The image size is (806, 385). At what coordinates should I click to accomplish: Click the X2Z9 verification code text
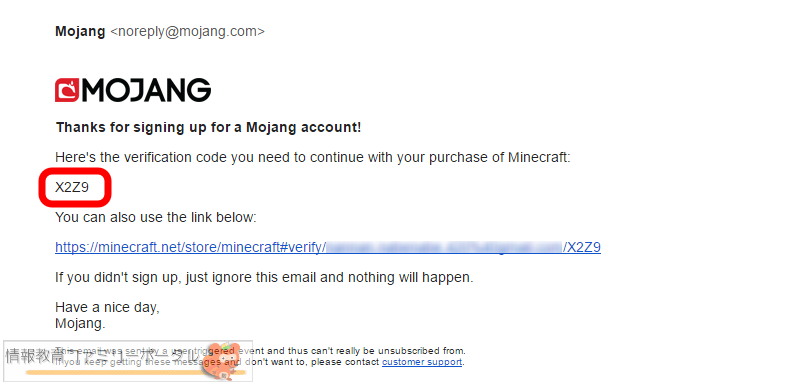[x=72, y=188]
